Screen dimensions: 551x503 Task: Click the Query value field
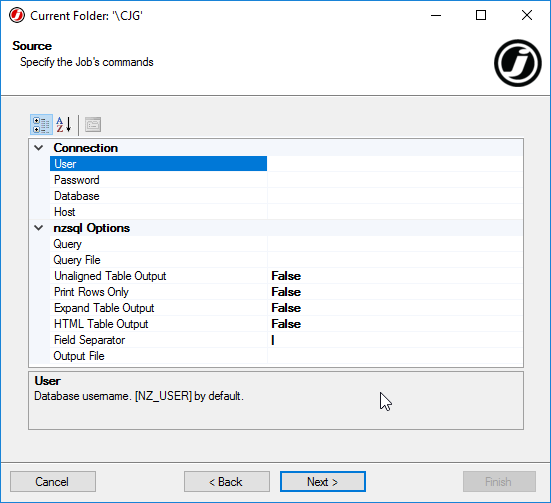pos(395,244)
